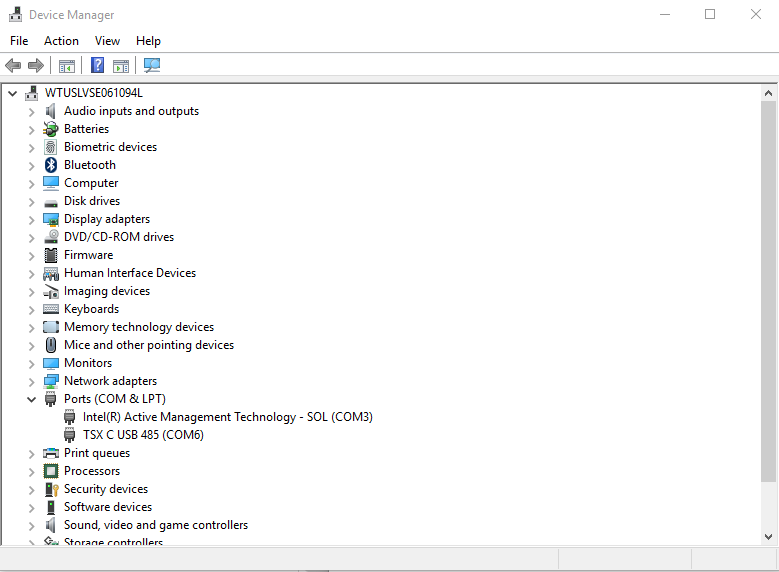Expand the Monitors category chevron

click(x=31, y=364)
